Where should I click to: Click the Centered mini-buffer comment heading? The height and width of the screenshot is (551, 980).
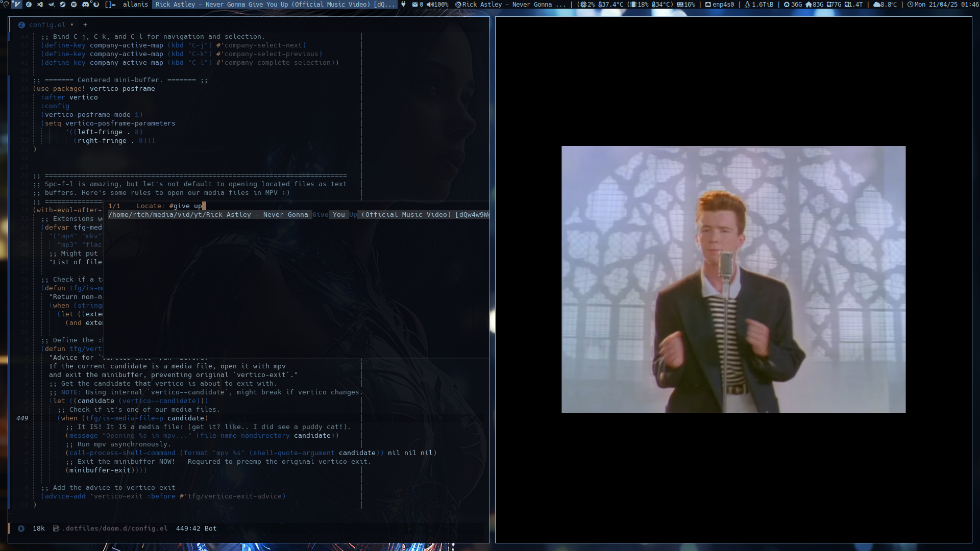point(120,80)
